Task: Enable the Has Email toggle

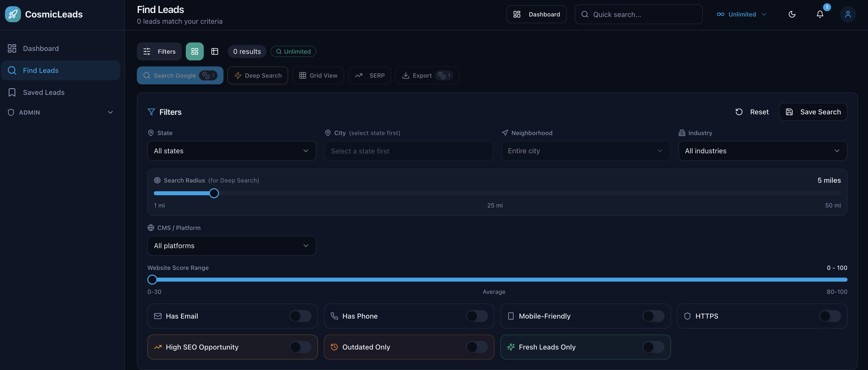Action: [300, 316]
